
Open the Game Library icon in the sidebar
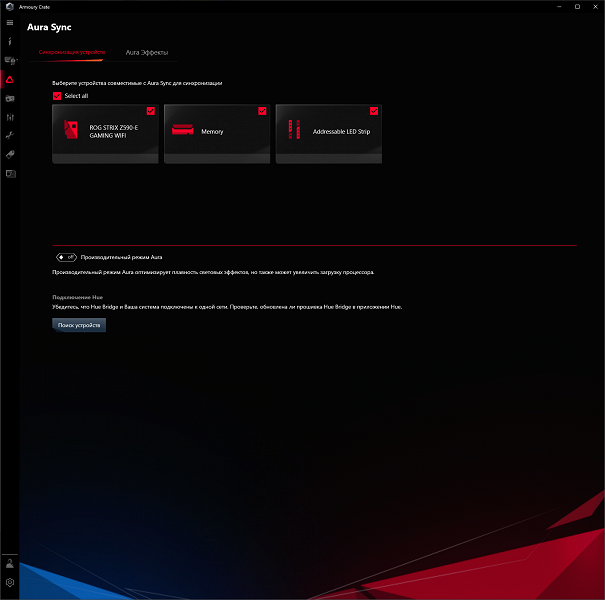[10, 99]
